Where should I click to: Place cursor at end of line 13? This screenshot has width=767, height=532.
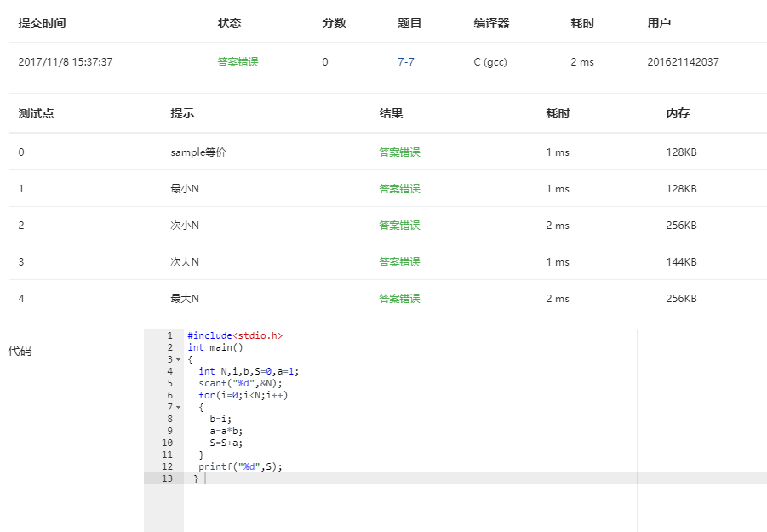(x=205, y=478)
